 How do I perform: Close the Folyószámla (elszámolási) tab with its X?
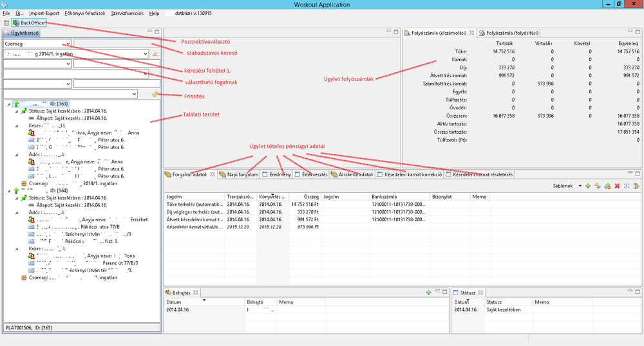coord(471,33)
